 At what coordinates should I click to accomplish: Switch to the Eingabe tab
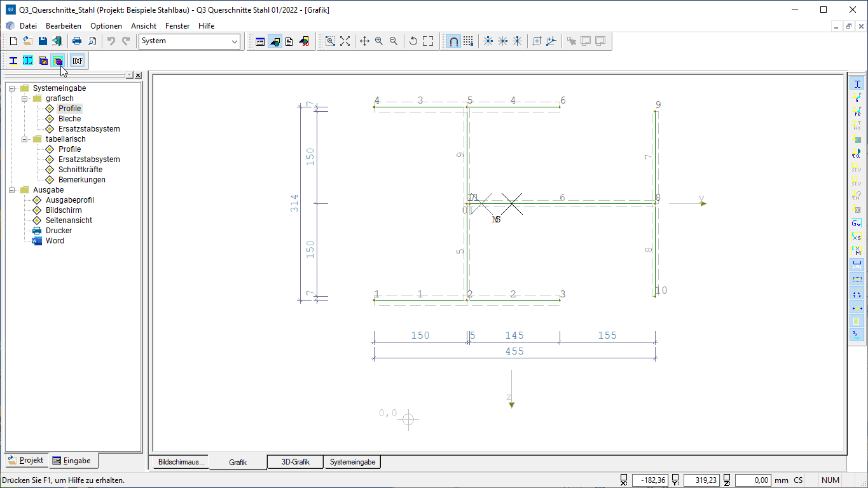coord(73,461)
